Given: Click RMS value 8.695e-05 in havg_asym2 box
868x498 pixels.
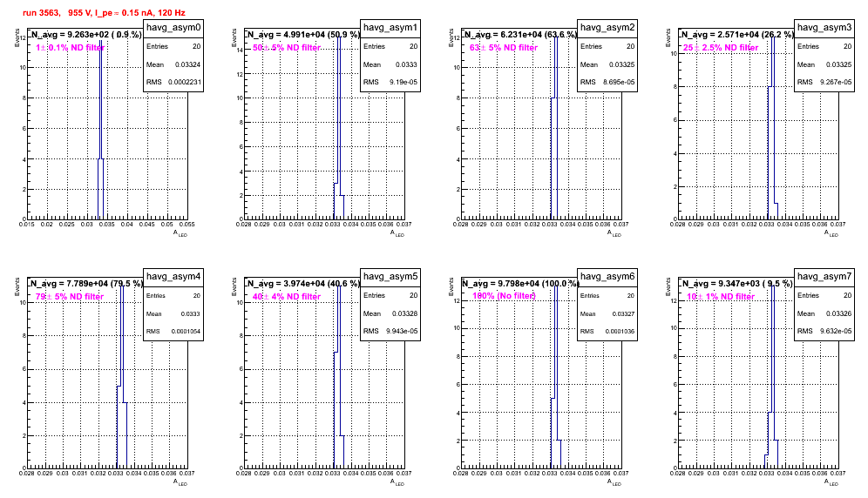Looking at the screenshot, I should tap(619, 82).
